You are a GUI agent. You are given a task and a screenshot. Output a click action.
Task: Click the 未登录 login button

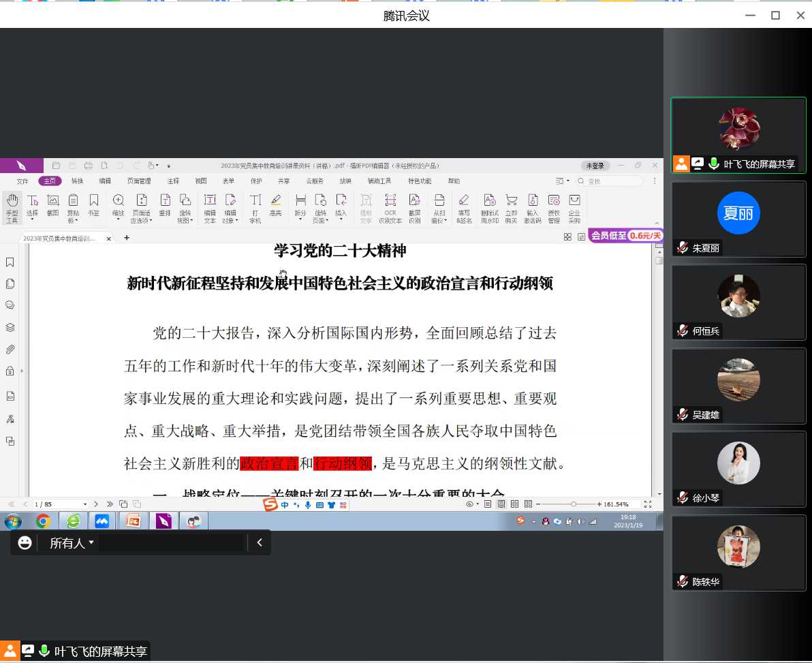pyautogui.click(x=594, y=166)
